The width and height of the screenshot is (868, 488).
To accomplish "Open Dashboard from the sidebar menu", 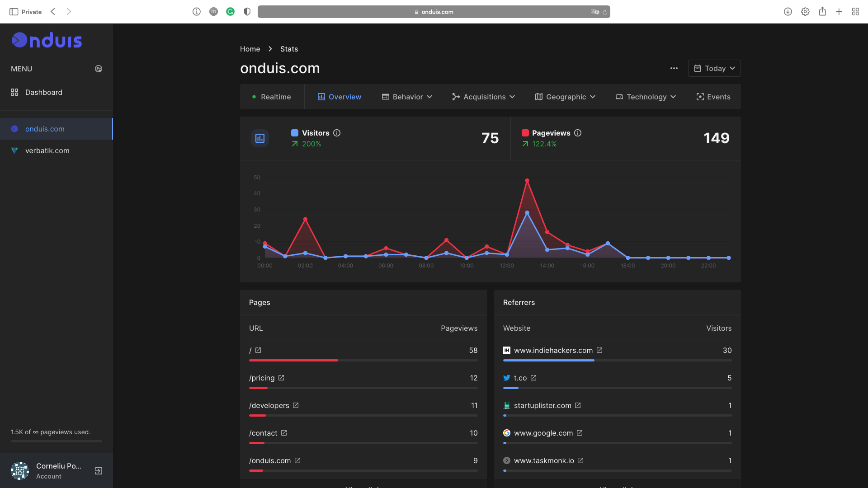I will (x=57, y=92).
